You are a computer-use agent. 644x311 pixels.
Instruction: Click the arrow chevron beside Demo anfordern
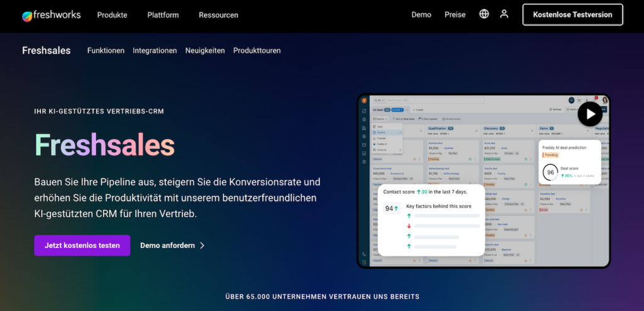(x=202, y=246)
